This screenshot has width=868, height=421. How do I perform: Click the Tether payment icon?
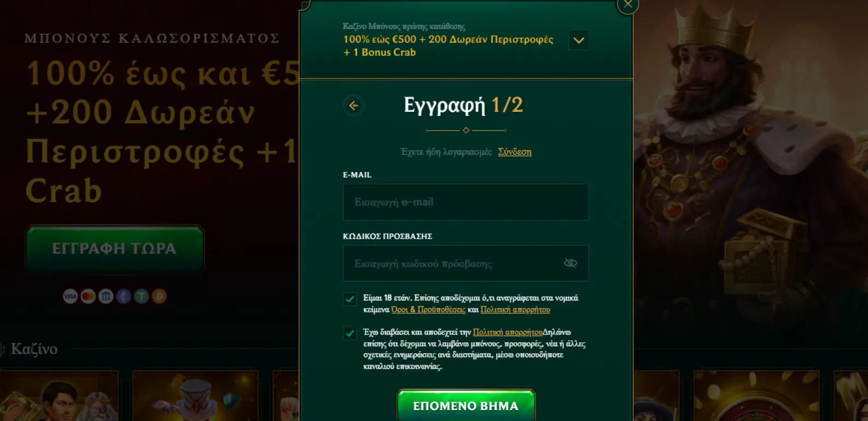(x=142, y=297)
